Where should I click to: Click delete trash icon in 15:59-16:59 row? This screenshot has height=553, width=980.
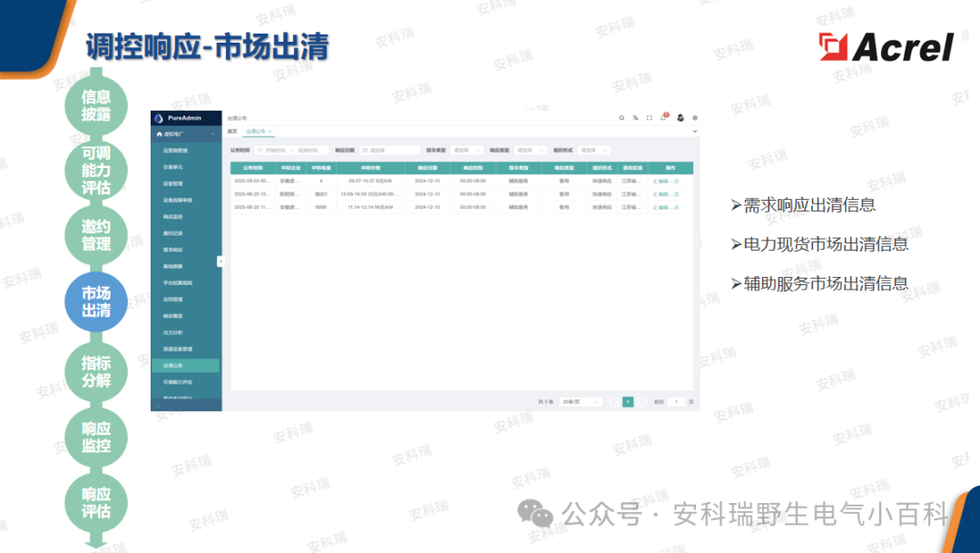(676, 194)
